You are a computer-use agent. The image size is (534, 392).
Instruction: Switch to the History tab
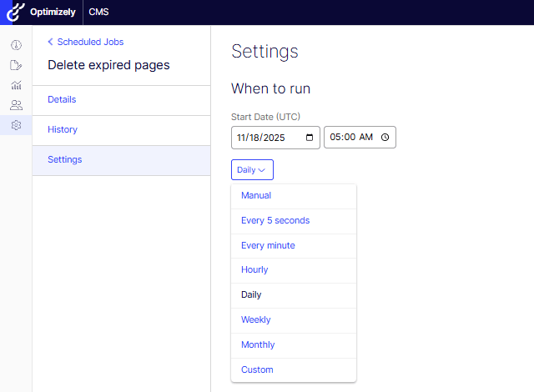click(x=63, y=130)
